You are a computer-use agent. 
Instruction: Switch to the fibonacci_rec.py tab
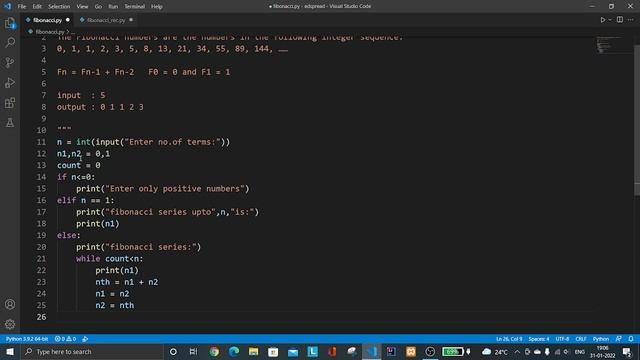click(x=105, y=20)
